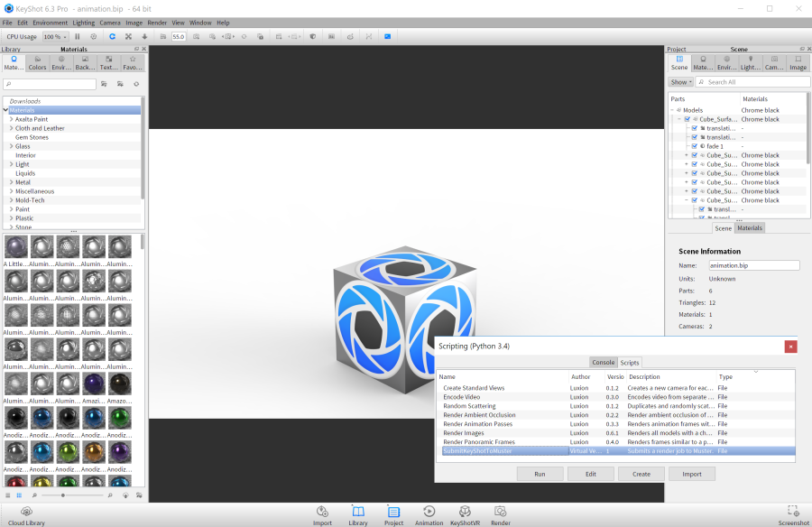The height and width of the screenshot is (527, 812).
Task: Open the Lighting menu
Action: point(83,23)
